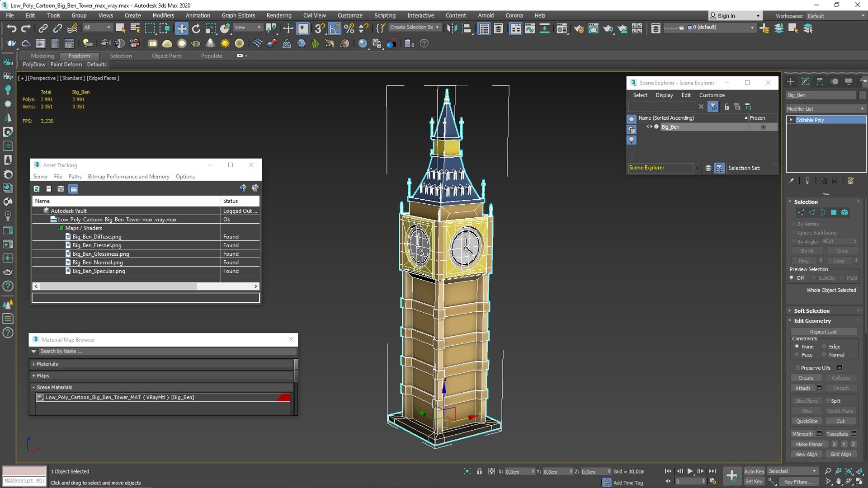868x488 pixels.
Task: Activate the Select and Rotate tool
Action: point(196,28)
